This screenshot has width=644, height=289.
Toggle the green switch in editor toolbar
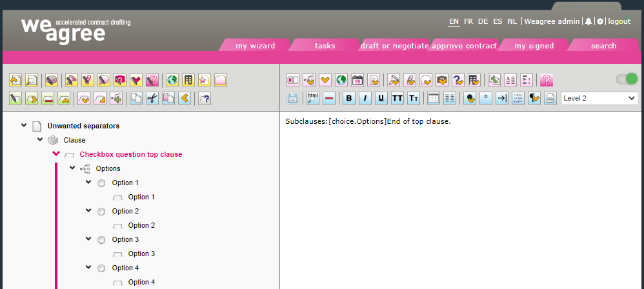pos(627,79)
